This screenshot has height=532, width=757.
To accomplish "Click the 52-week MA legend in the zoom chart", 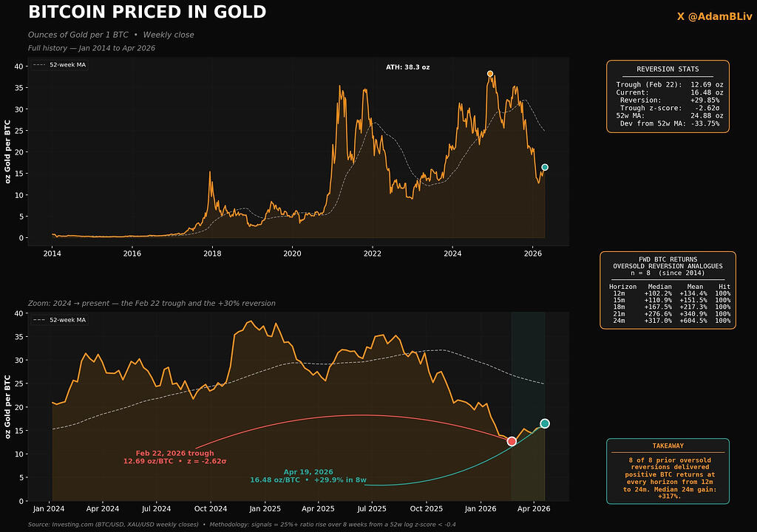I will 60,320.
